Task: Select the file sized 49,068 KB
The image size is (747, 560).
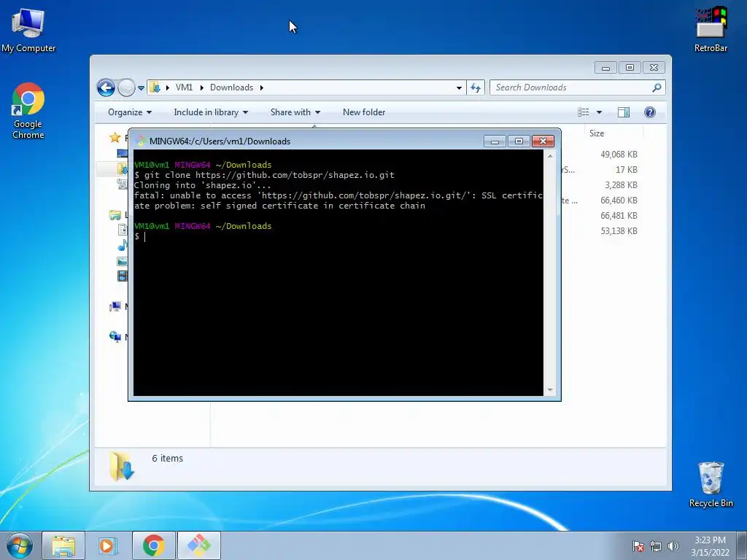Action: coord(619,155)
